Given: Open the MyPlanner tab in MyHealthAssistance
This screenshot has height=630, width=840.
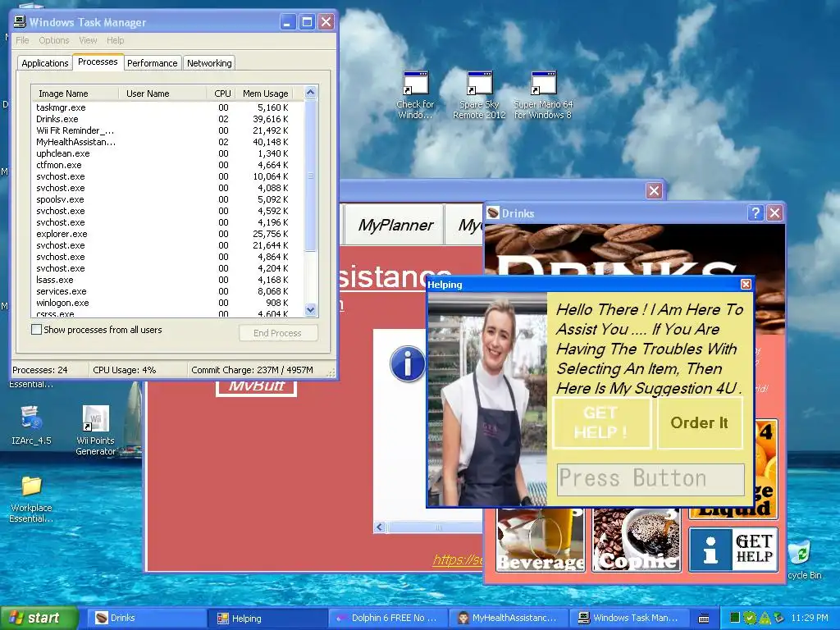Looking at the screenshot, I should (x=395, y=225).
